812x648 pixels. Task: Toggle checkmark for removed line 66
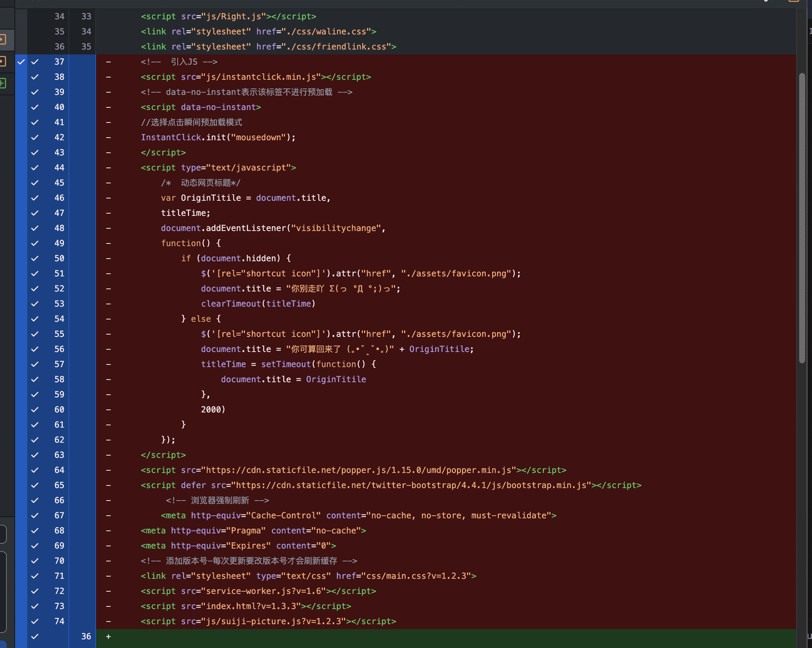coord(35,500)
